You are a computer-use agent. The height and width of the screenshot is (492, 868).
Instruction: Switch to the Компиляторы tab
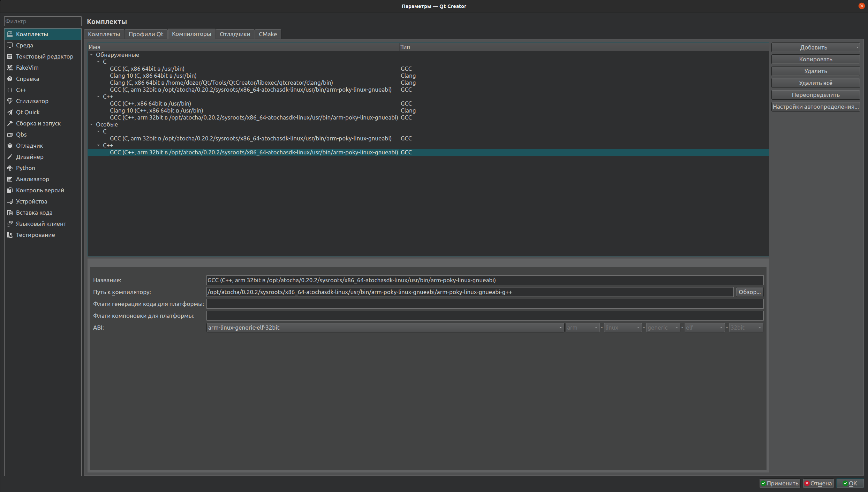click(191, 34)
